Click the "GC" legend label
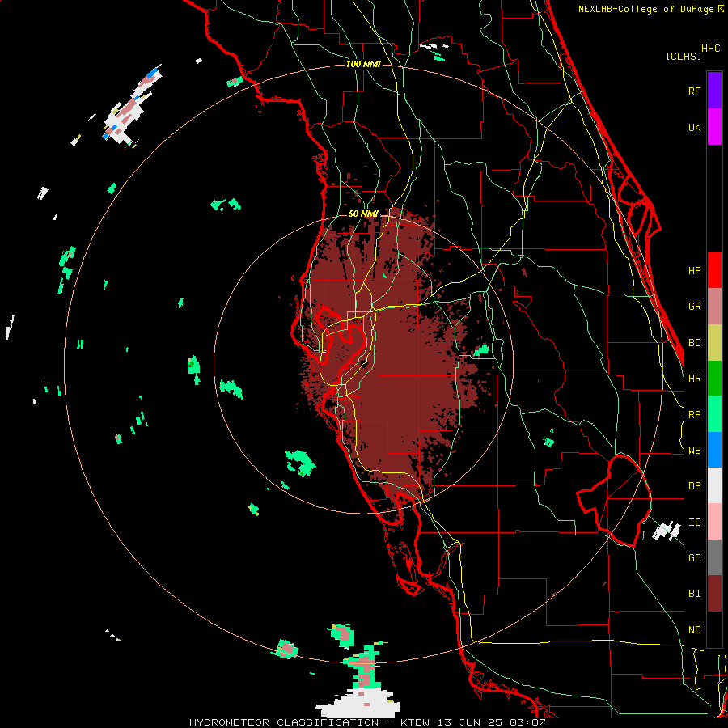The image size is (728, 728). point(694,558)
